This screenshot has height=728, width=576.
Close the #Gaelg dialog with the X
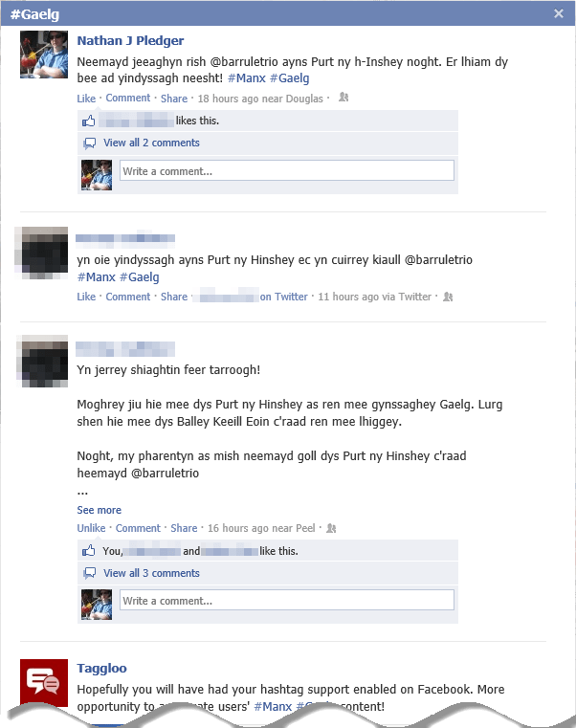click(x=559, y=13)
